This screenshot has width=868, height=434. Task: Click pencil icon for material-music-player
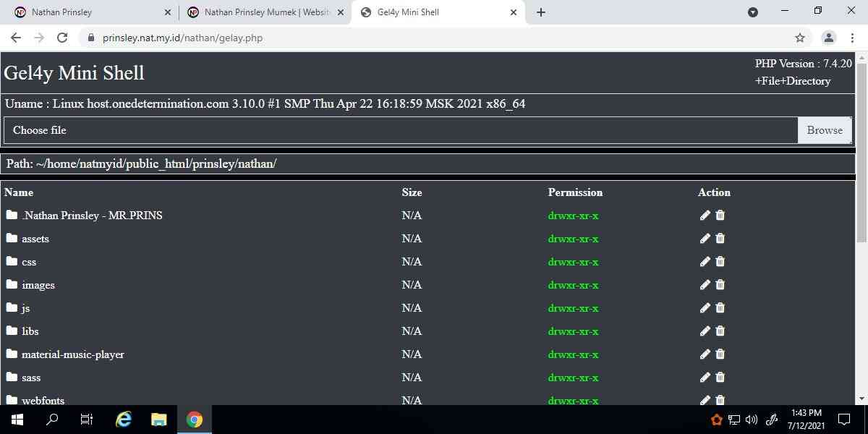tap(705, 354)
